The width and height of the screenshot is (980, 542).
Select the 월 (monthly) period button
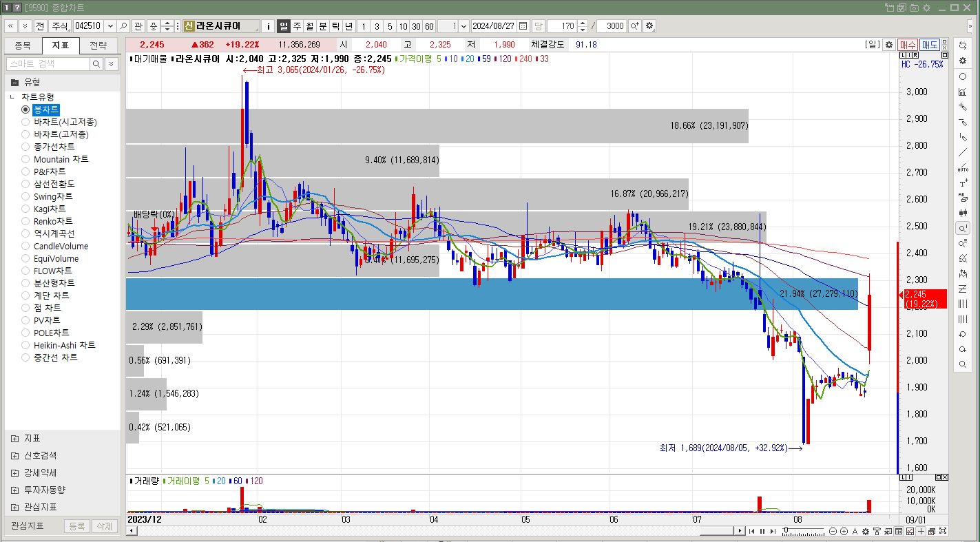[x=310, y=26]
